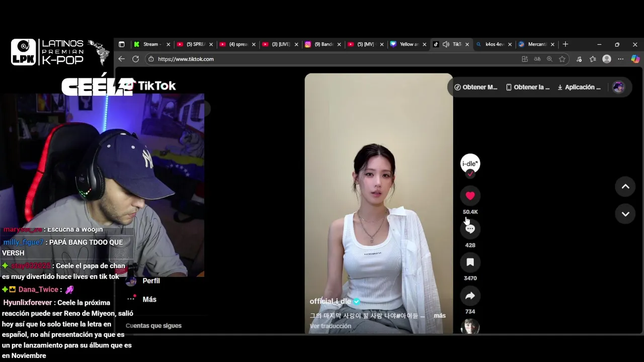Screen dimensions: 644x362
Task: Go to next video with down chevron
Action: 625,214
